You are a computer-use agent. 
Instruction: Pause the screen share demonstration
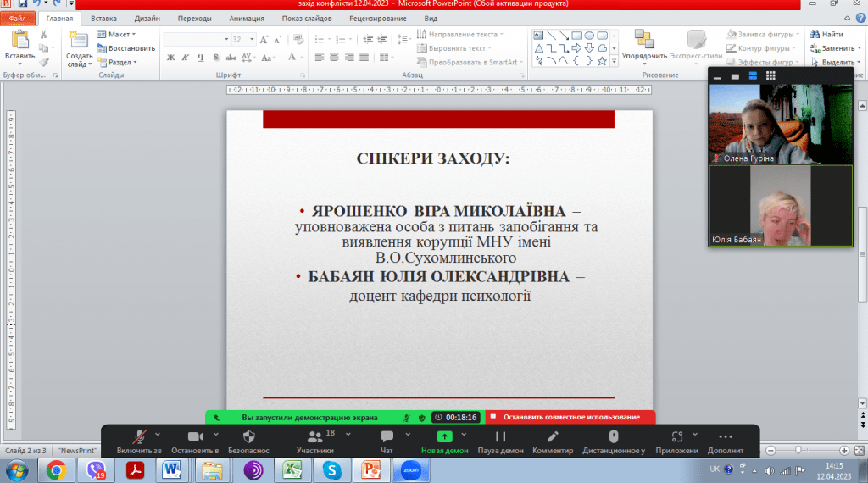[x=500, y=436]
